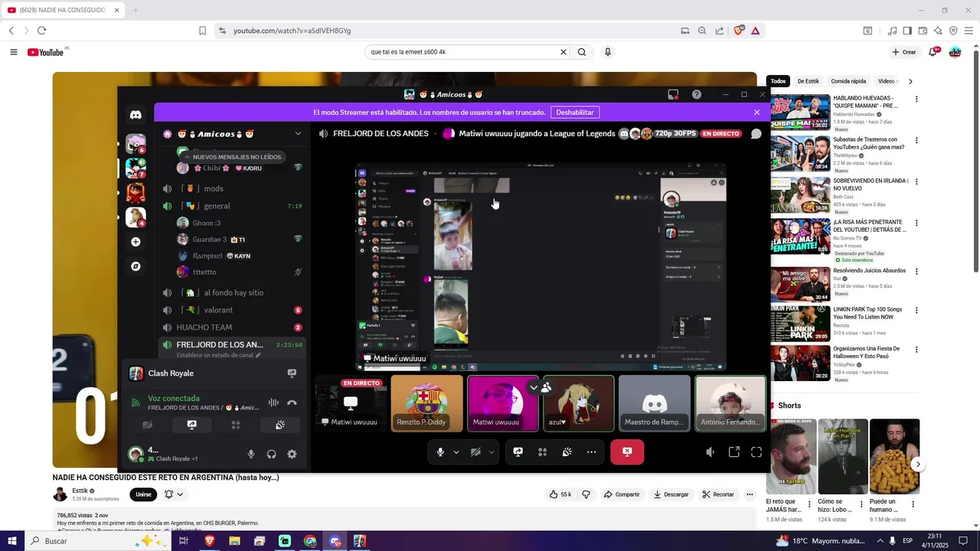Screen dimensions: 980x551
Task: Open activities icon in call controls
Action: (542, 452)
